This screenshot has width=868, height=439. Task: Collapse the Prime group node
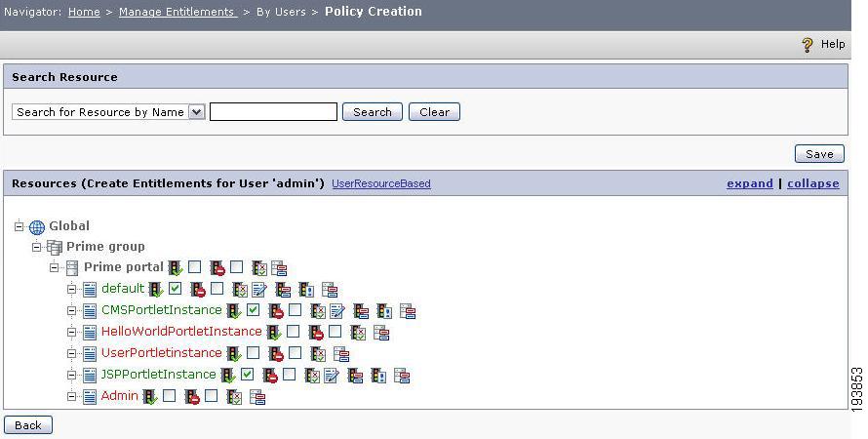pyautogui.click(x=36, y=247)
